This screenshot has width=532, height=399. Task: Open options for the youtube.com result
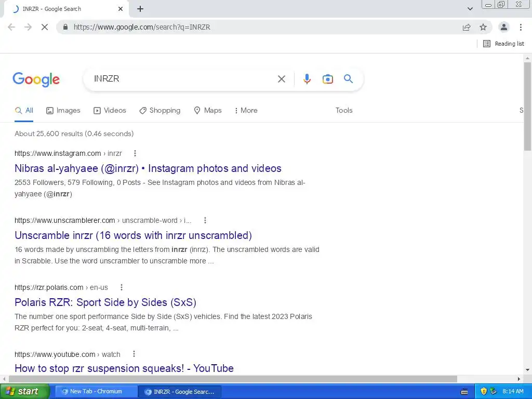click(x=134, y=354)
